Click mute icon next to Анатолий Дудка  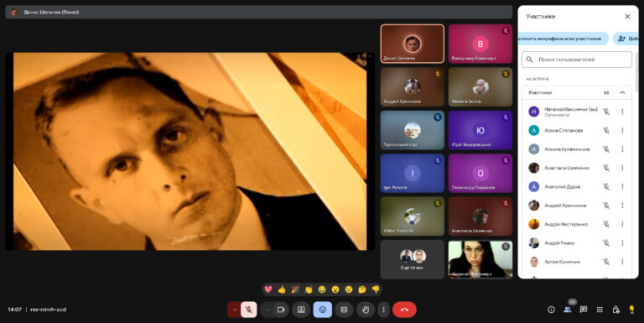(605, 186)
